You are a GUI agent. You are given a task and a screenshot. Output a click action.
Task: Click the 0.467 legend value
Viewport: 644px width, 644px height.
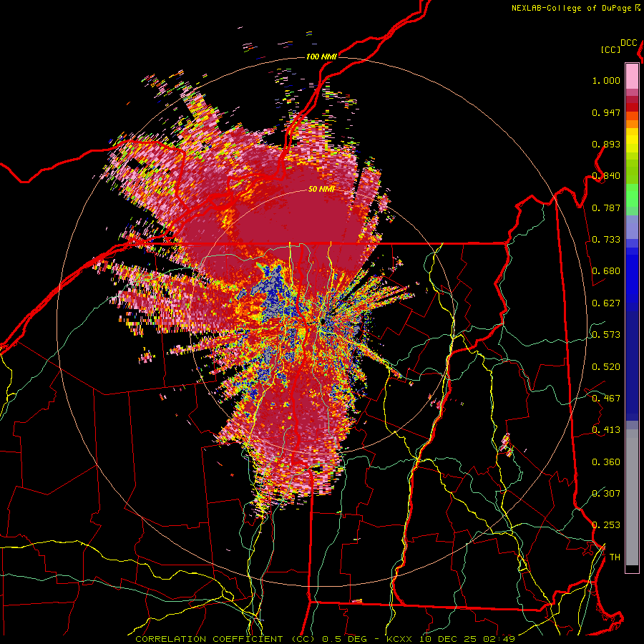(x=606, y=399)
